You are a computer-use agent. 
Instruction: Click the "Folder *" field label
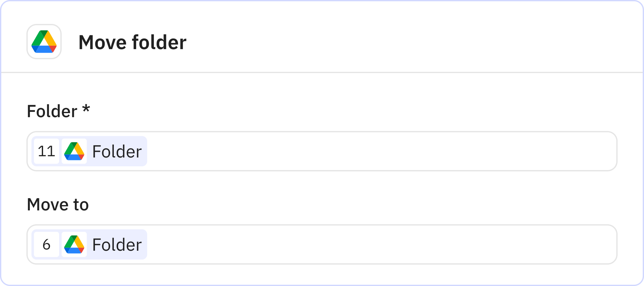(x=52, y=112)
